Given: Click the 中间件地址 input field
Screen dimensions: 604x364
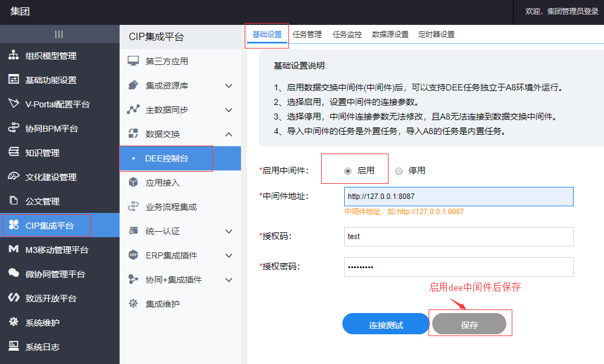Looking at the screenshot, I should pyautogui.click(x=458, y=196).
